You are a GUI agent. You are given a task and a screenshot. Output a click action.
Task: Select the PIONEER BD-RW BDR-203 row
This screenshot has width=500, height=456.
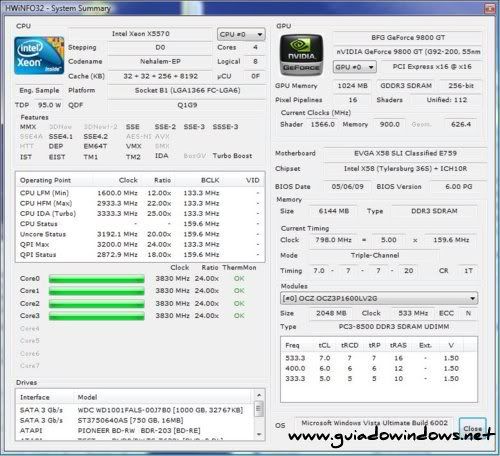[x=135, y=431]
